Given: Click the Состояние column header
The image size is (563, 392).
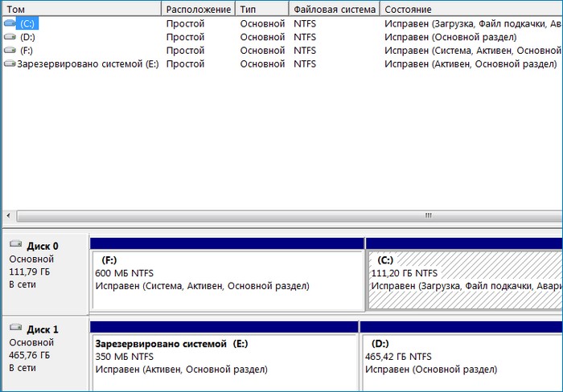Looking at the screenshot, I should point(471,10).
